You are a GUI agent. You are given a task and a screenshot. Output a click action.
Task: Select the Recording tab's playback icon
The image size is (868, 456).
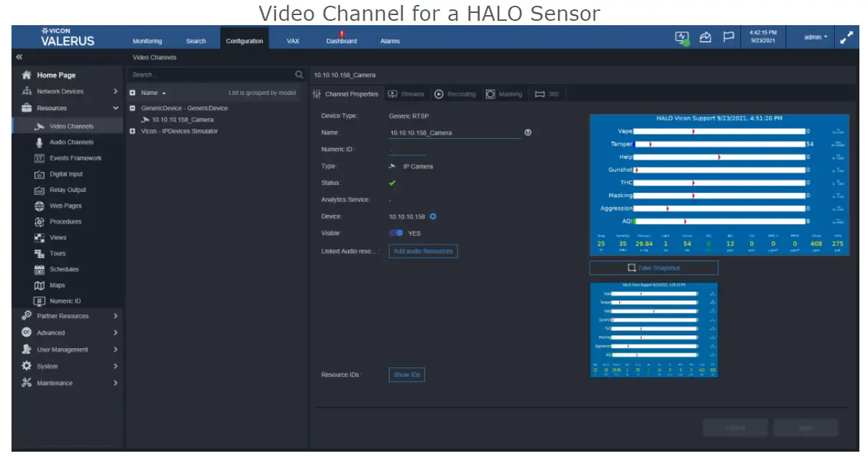coord(439,94)
